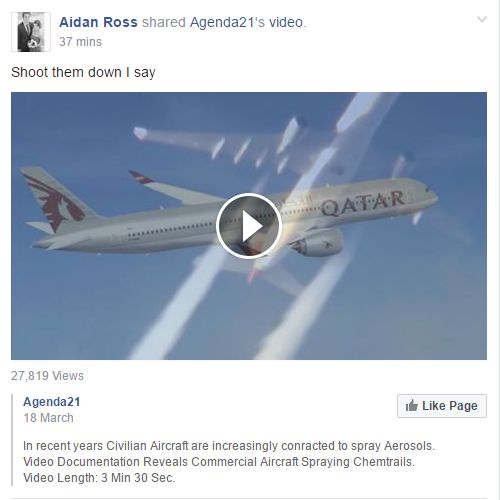Select the "Shoot them down I say" text

point(83,72)
